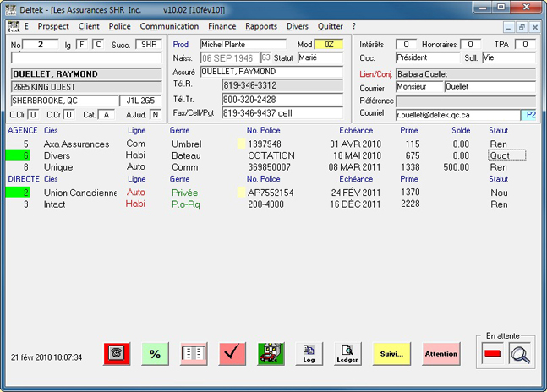Click the Prod field Michel Plante
The image size is (547, 392).
tap(243, 45)
